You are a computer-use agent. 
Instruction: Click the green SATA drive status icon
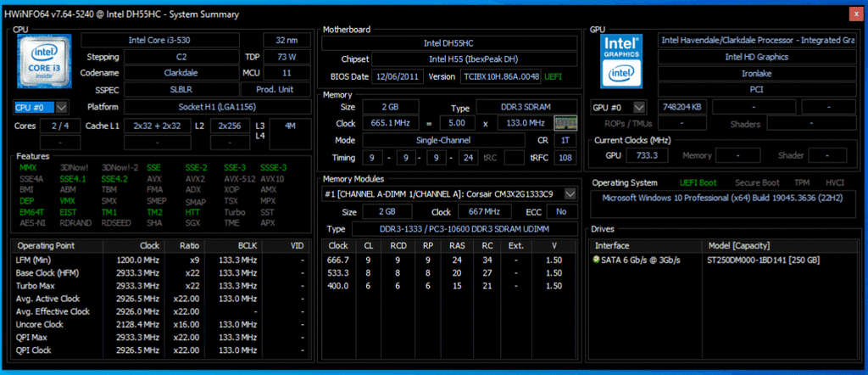point(597,259)
